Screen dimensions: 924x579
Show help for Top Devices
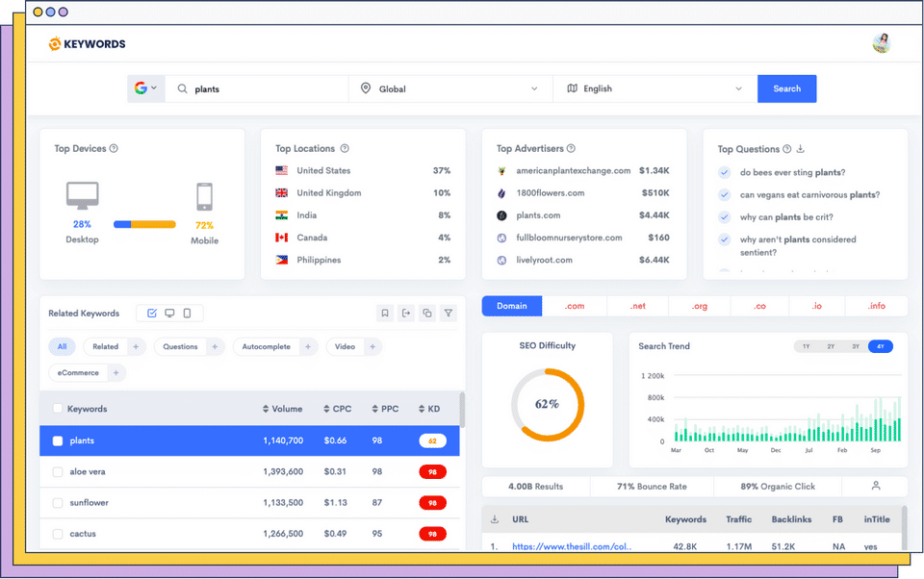coord(114,148)
